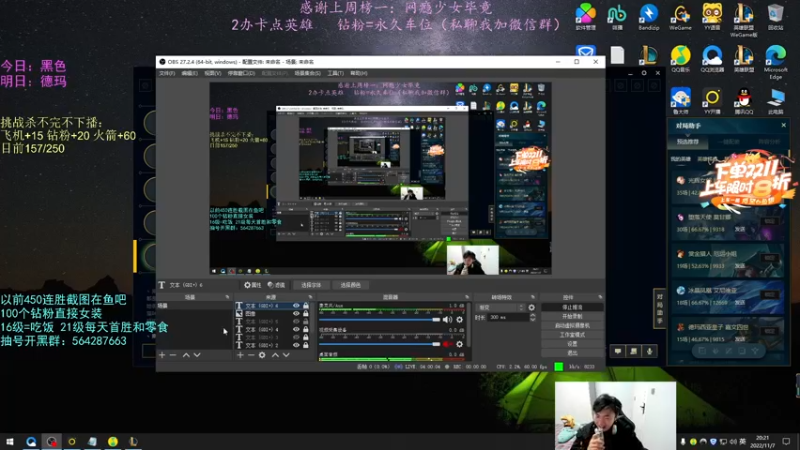The width and height of the screenshot is (800, 450).
Task: Toggle visibility of 图像 source
Action: click(x=296, y=313)
